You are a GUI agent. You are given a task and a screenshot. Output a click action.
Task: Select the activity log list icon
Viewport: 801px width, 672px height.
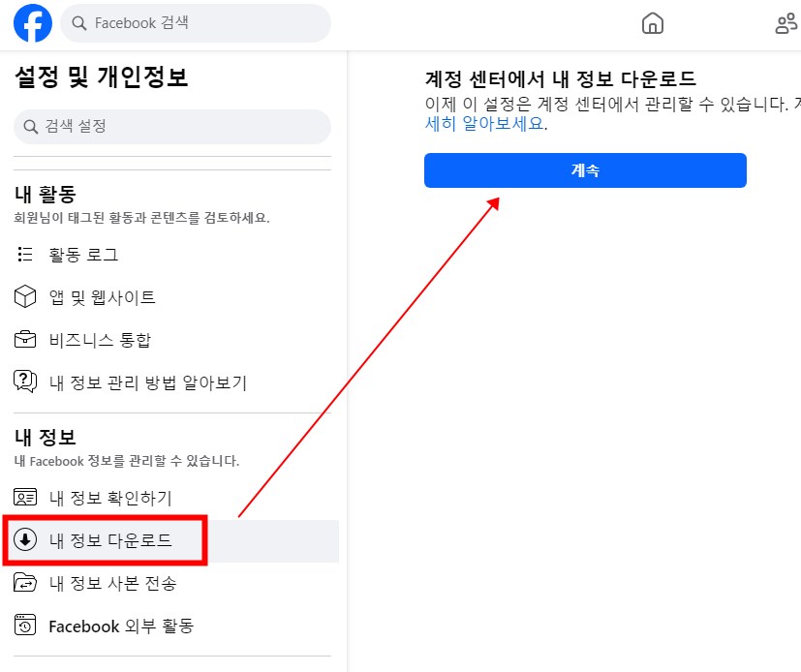(x=24, y=254)
